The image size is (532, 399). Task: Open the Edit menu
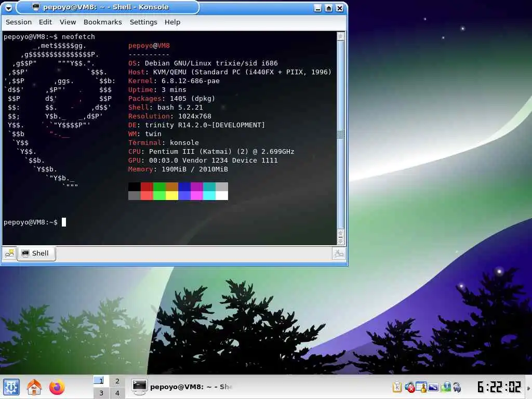(x=45, y=22)
